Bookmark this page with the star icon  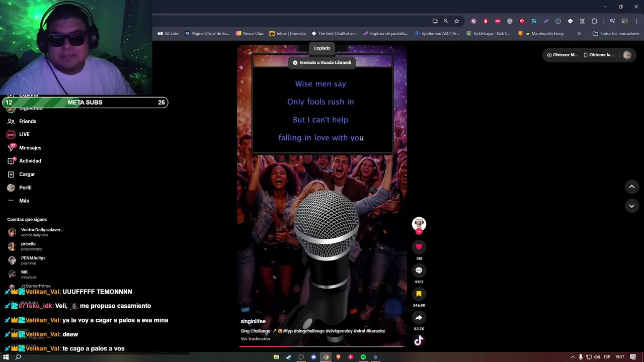point(457,21)
